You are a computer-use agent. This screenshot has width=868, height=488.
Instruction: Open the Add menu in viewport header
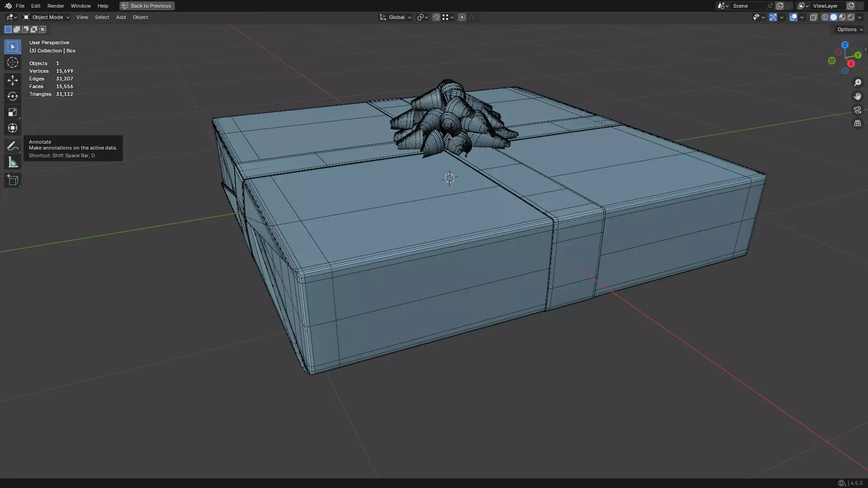(121, 17)
